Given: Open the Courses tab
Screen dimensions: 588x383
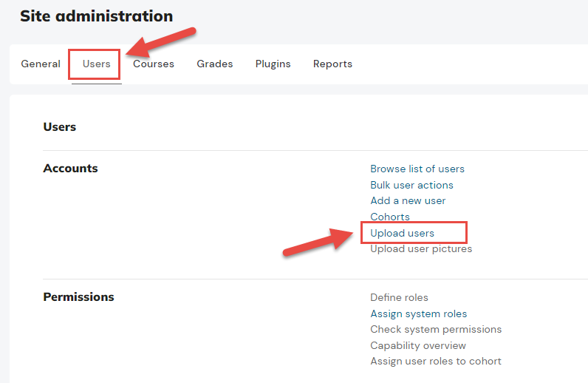Looking at the screenshot, I should coord(154,64).
